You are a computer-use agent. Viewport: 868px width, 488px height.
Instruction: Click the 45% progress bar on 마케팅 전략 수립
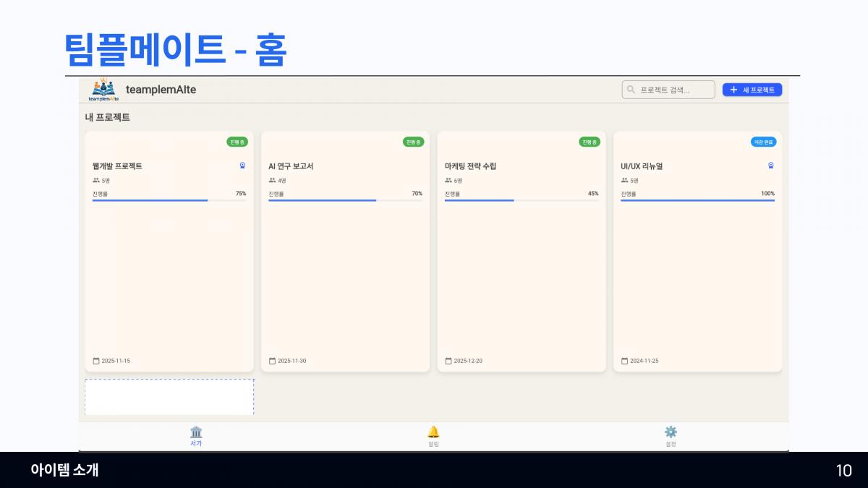click(522, 200)
